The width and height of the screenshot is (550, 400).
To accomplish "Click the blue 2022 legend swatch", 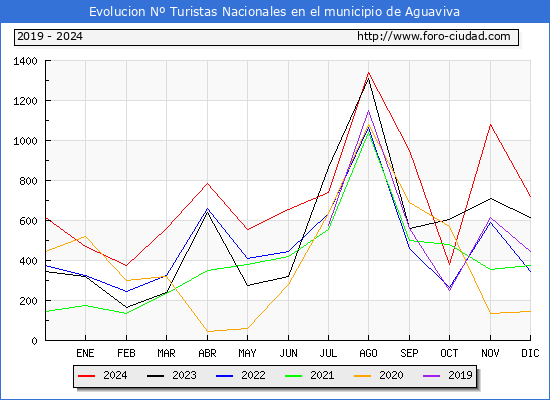I will (224, 376).
